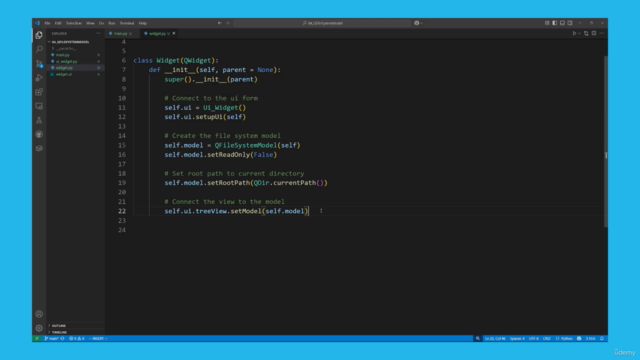The width and height of the screenshot is (640, 360).
Task: Open the run options dropdown arrow
Action: 579,33
